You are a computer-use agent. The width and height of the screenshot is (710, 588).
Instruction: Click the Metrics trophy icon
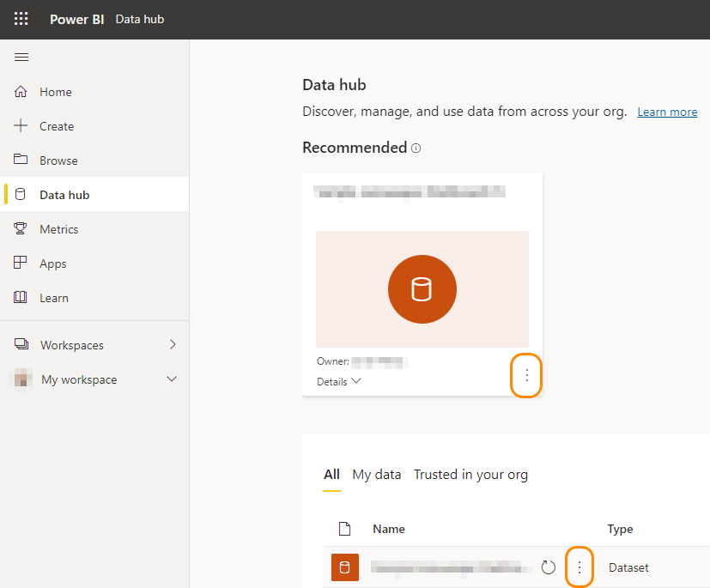tap(21, 229)
